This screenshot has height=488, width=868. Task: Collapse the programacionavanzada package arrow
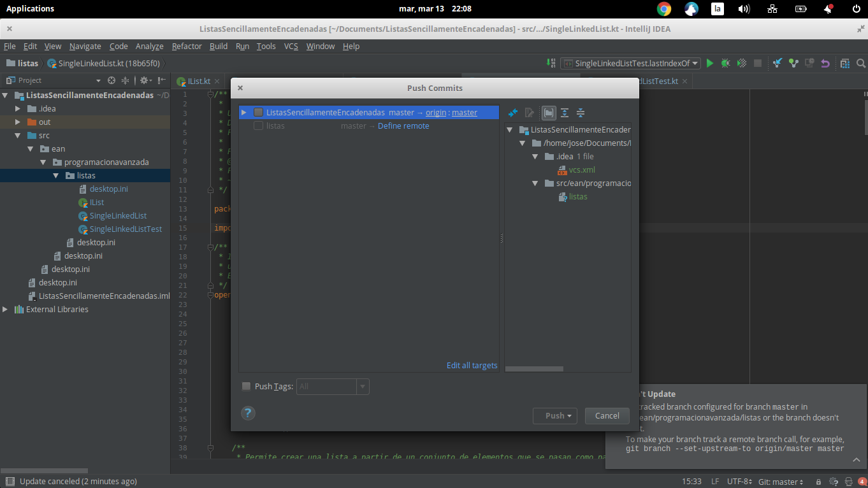pos(43,162)
